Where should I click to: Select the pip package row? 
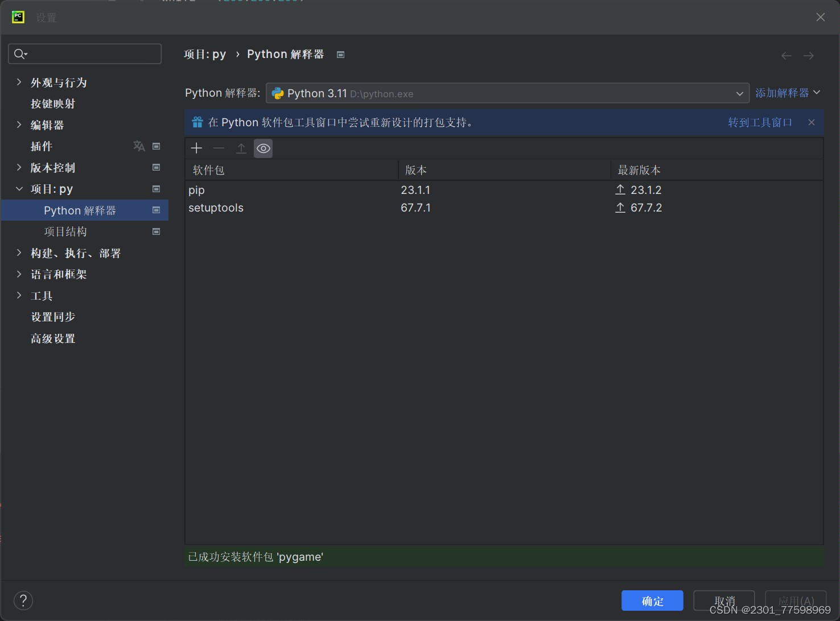[x=504, y=190]
